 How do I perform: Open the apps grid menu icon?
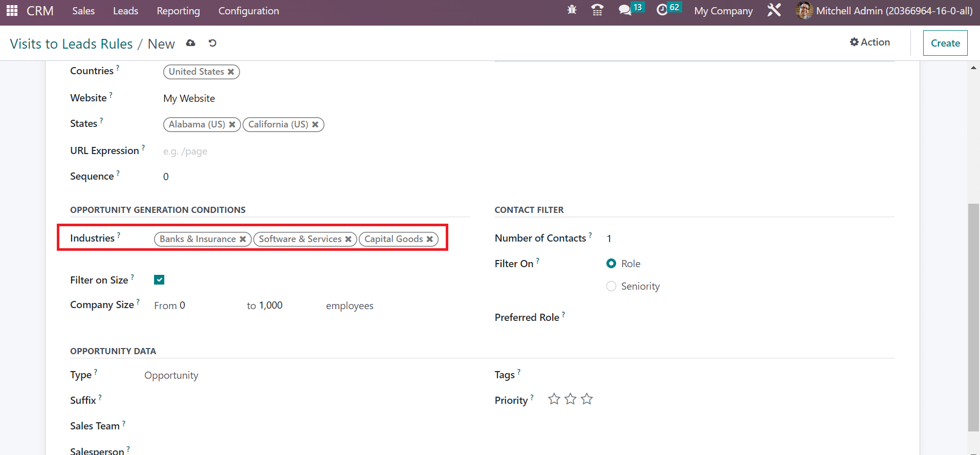12,10
